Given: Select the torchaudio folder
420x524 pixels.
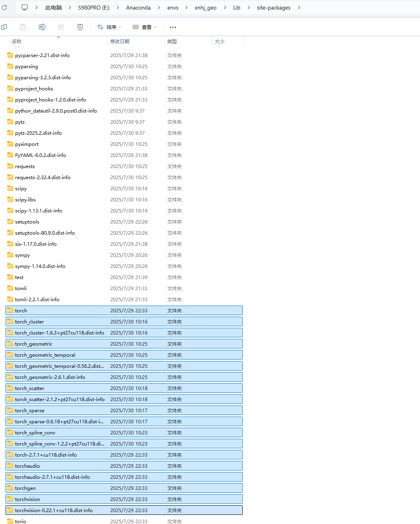Looking at the screenshot, I should click(x=124, y=466).
